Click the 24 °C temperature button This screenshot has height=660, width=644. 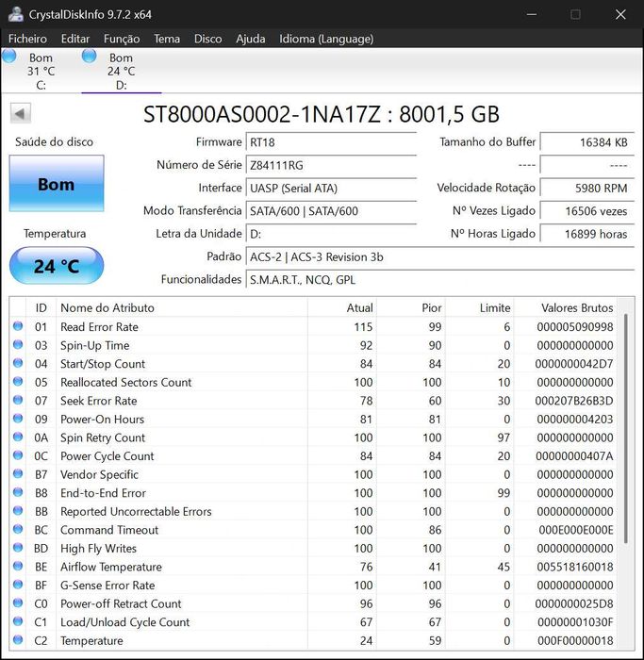coord(56,266)
